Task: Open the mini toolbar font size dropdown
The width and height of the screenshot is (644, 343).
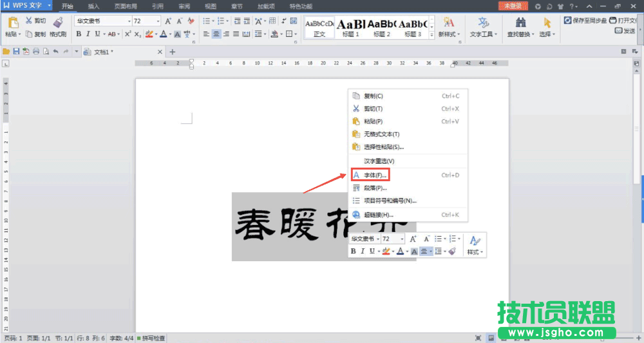Action: pyautogui.click(x=402, y=239)
